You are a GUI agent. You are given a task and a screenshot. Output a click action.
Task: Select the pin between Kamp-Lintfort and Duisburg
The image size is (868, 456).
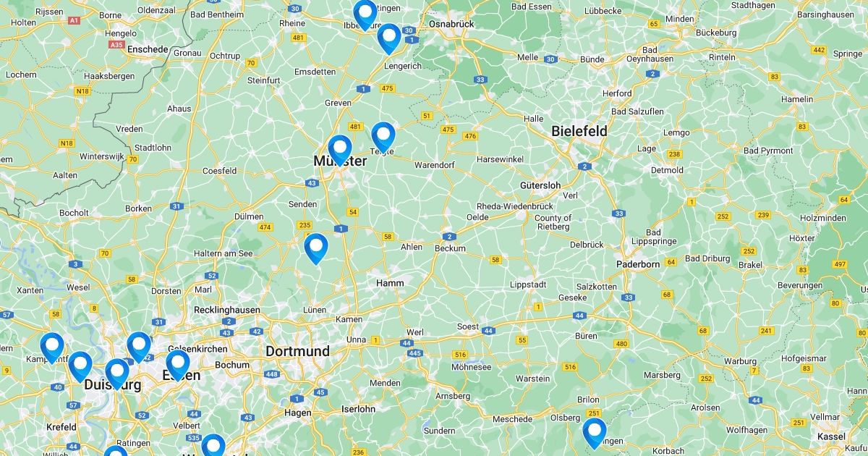[80, 367]
